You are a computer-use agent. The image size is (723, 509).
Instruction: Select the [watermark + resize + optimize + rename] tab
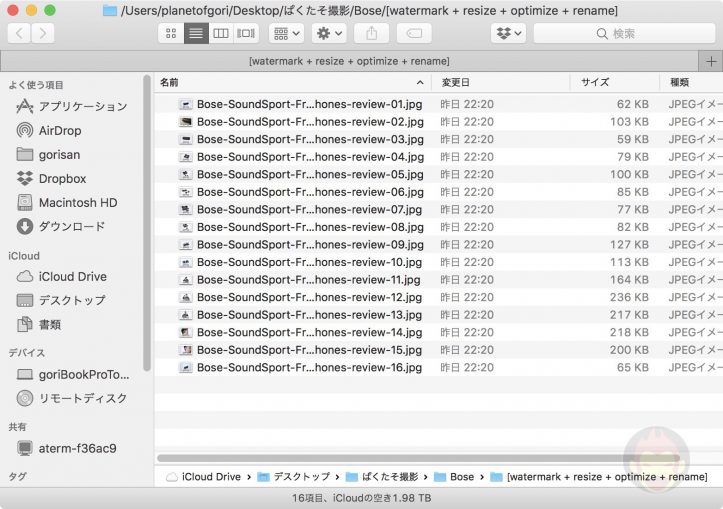(350, 61)
